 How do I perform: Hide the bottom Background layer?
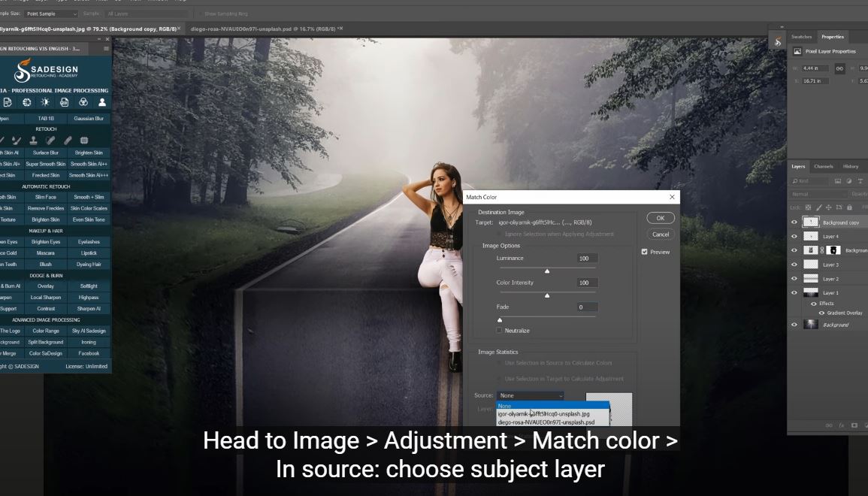tap(794, 325)
